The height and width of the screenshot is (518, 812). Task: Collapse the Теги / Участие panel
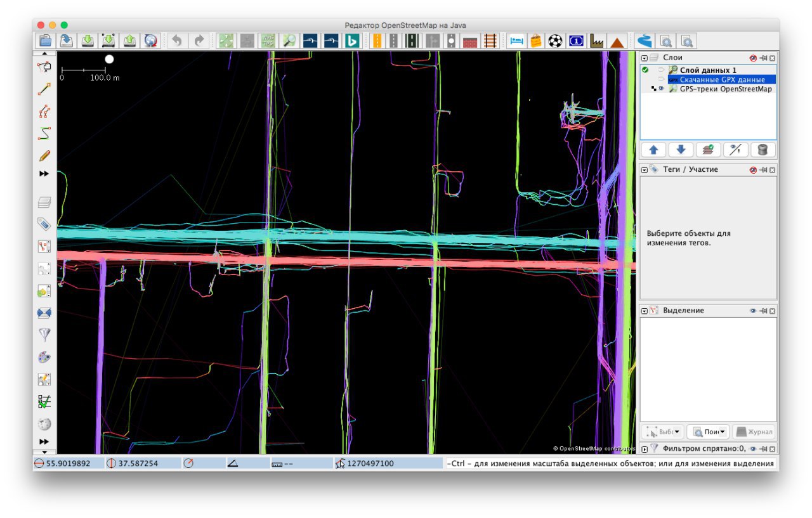645,170
